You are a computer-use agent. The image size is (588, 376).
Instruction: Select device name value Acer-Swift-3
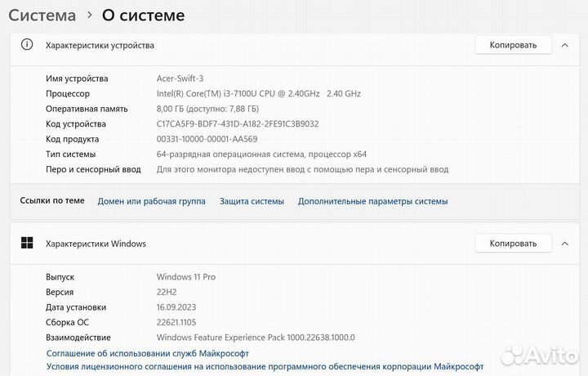coord(180,78)
